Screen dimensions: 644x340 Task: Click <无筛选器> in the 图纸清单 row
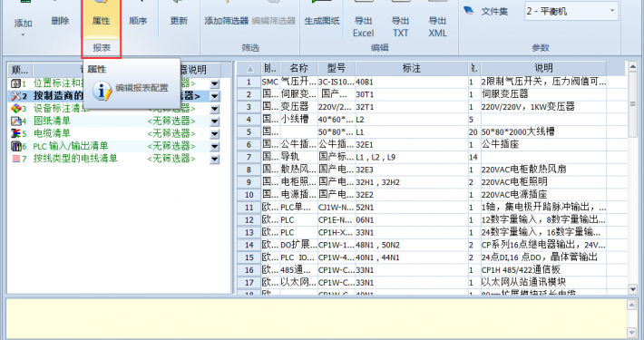pos(171,121)
